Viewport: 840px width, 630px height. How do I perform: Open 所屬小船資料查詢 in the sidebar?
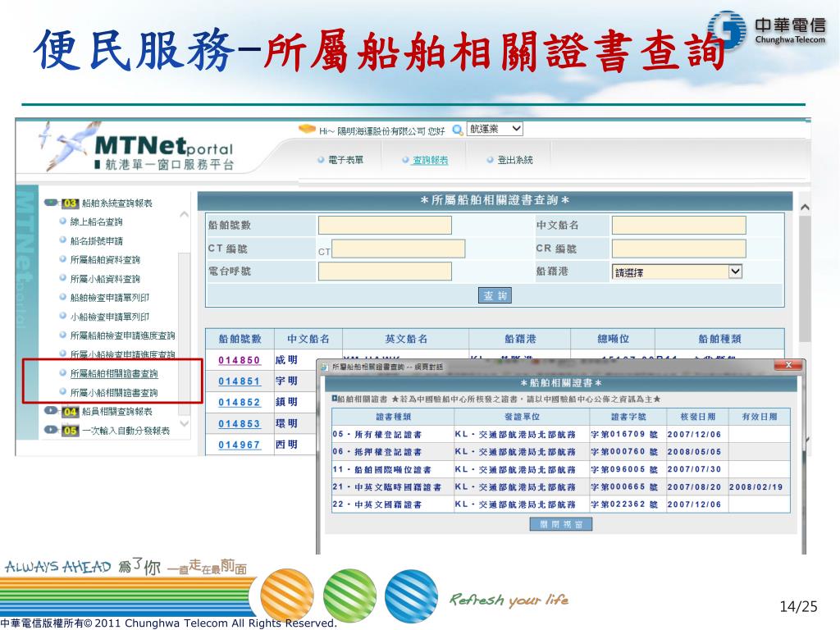pyautogui.click(x=105, y=279)
